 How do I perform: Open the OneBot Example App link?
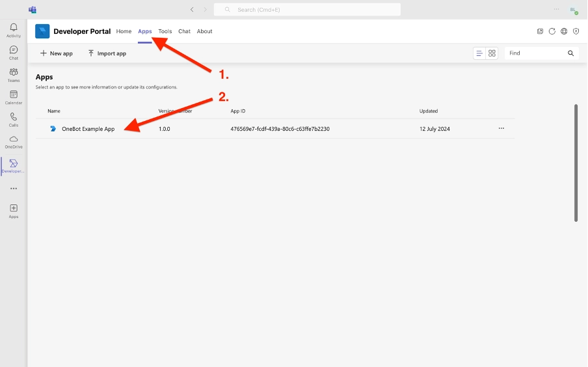[88, 129]
